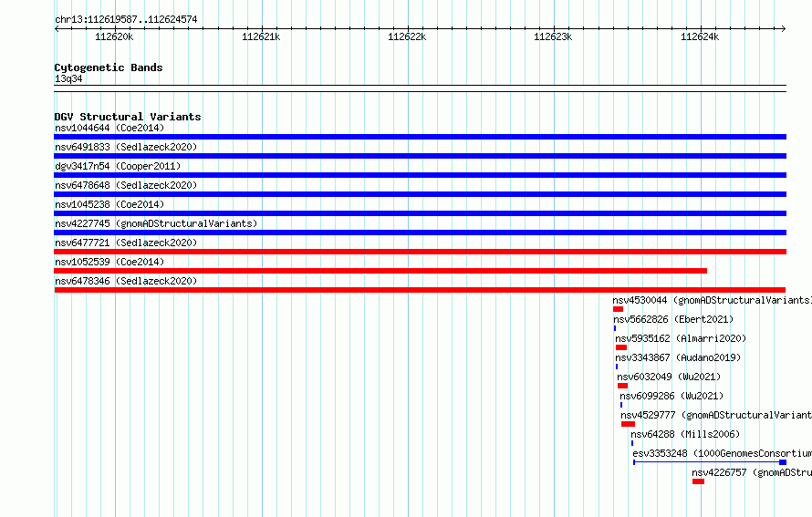The image size is (812, 517).
Task: Select the blue bar under nsv1045238
Action: point(420,213)
